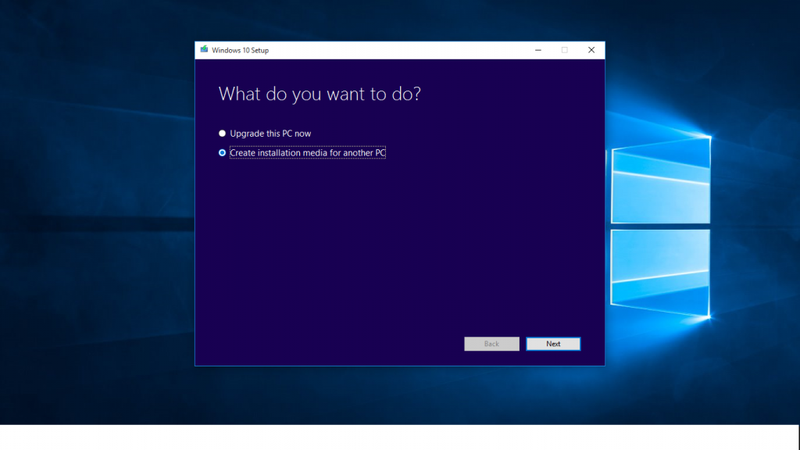This screenshot has width=800, height=450.
Task: Click the 'What do you want to do?' heading
Action: [319, 94]
